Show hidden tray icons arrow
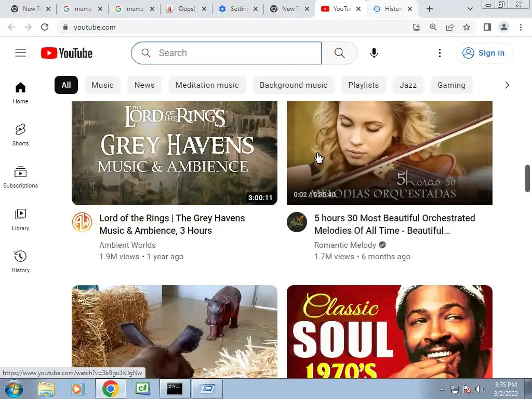532x399 pixels. pos(442,389)
